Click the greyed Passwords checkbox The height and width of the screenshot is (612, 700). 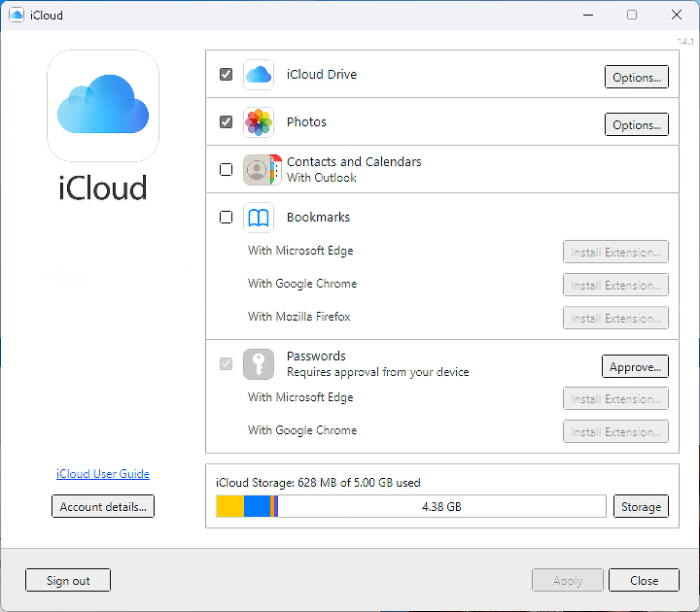click(x=226, y=363)
